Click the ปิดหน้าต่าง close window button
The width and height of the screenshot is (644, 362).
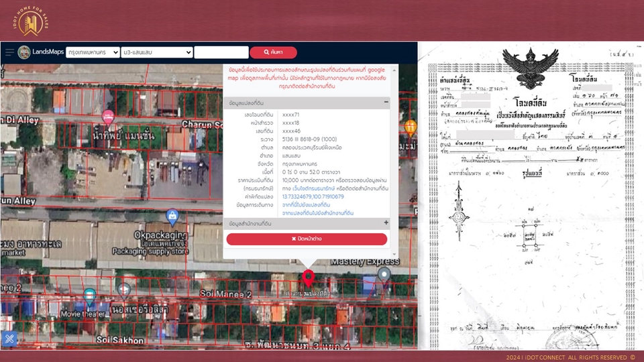pyautogui.click(x=307, y=239)
